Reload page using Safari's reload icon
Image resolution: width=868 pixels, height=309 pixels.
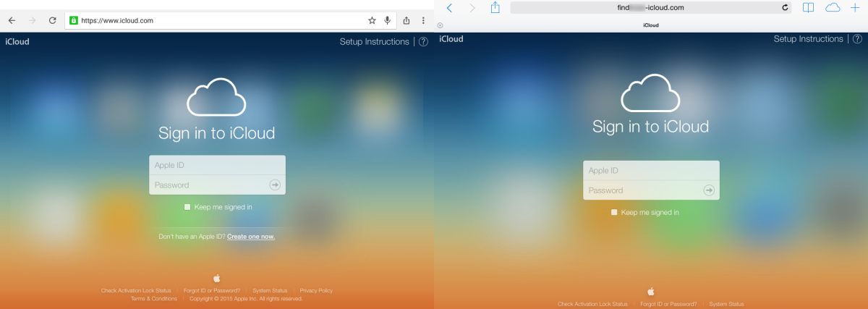(785, 7)
